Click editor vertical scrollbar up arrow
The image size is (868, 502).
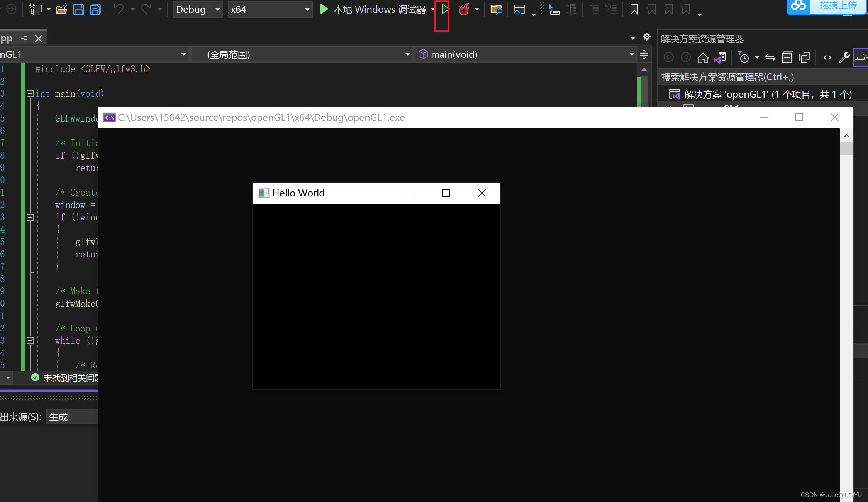(644, 70)
